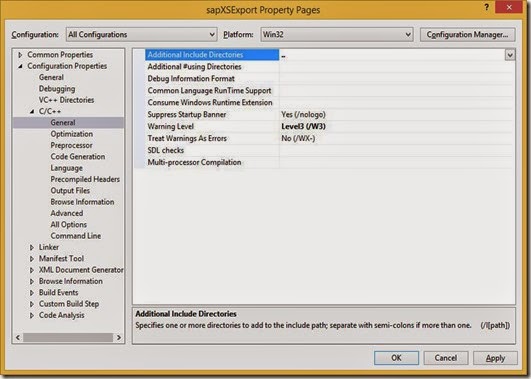The image size is (531, 379).
Task: Select Additional Include Directories property
Action: 212,55
